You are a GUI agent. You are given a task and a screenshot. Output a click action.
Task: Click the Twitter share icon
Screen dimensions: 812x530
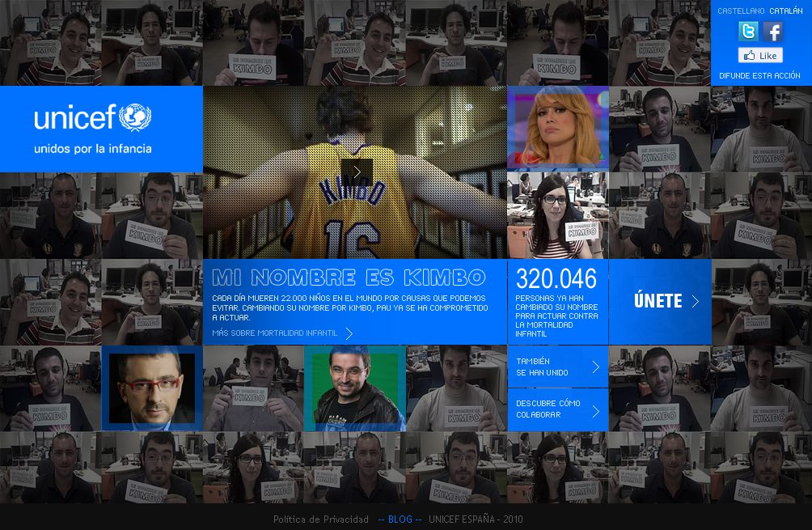click(748, 32)
